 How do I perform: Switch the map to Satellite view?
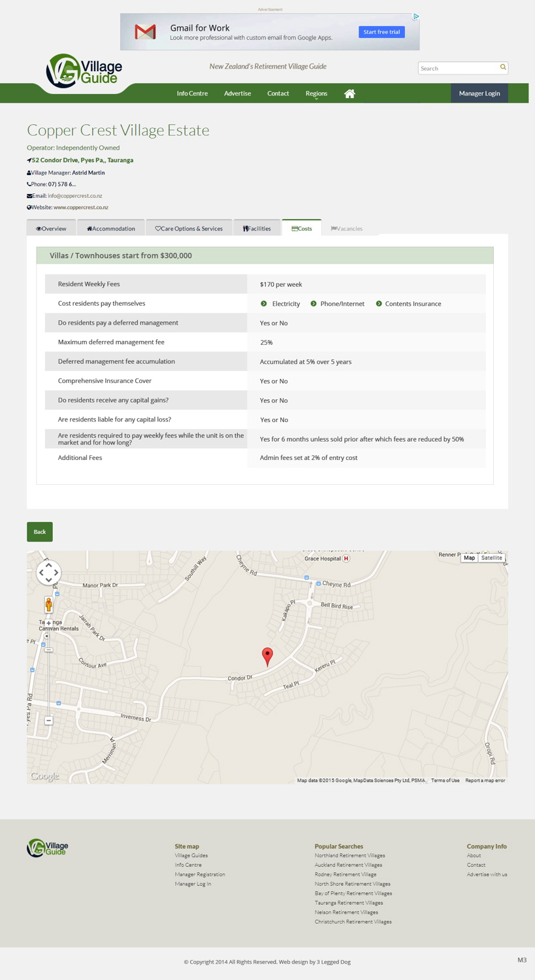point(491,557)
